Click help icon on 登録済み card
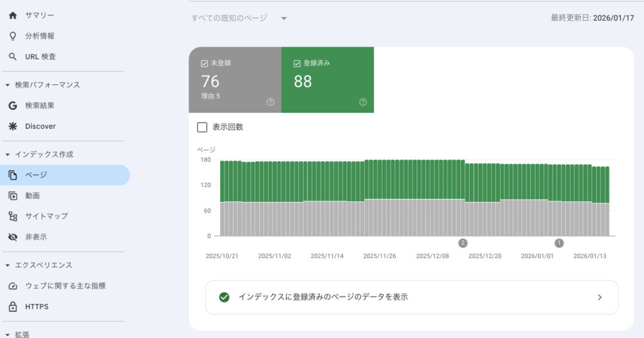This screenshot has width=644, height=338. (x=363, y=102)
